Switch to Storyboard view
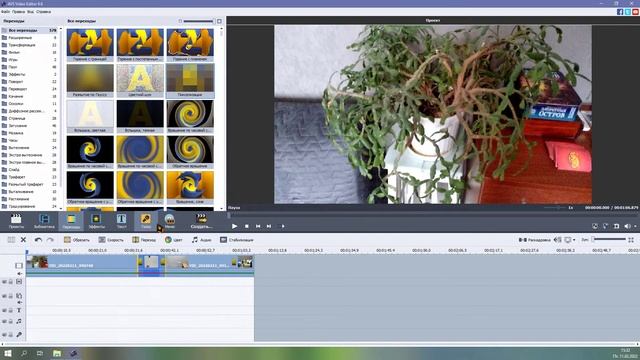The height and width of the screenshot is (360, 640). pos(534,240)
